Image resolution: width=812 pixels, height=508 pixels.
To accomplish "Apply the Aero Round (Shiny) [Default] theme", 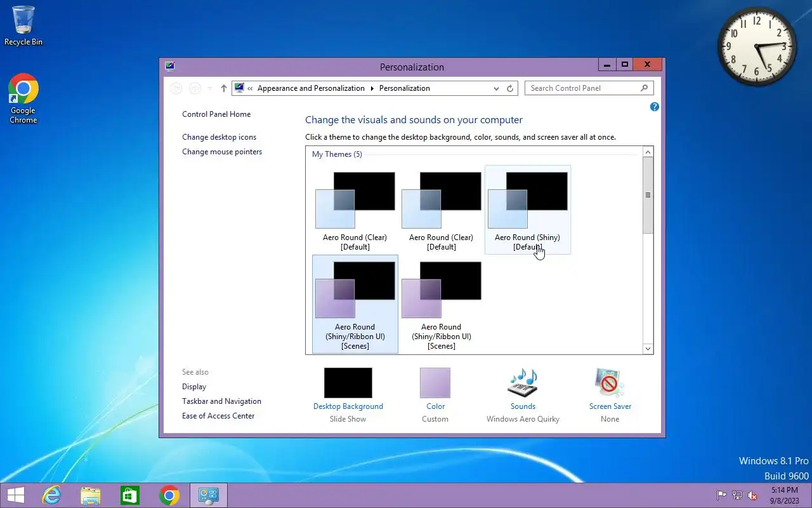I will click(x=527, y=210).
